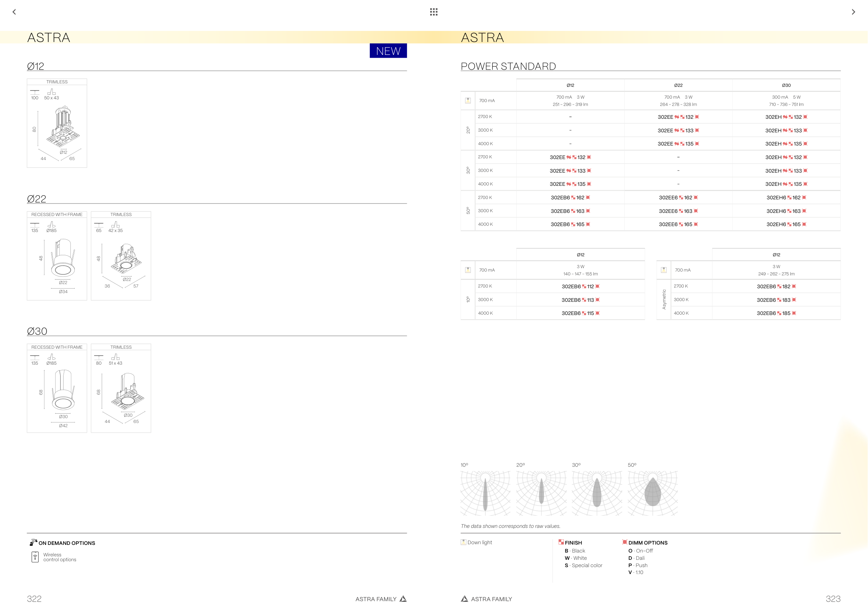Click the On Demand Options icon
This screenshot has width=868, height=614.
pyautogui.click(x=33, y=542)
